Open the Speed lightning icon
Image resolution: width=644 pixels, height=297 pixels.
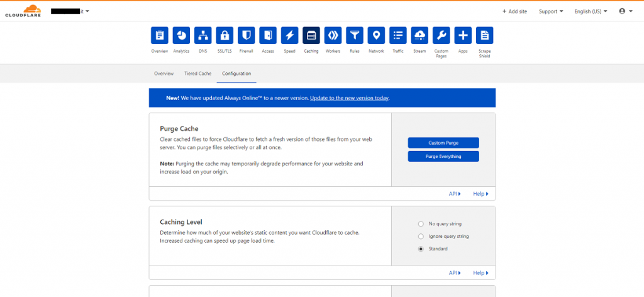pos(289,35)
